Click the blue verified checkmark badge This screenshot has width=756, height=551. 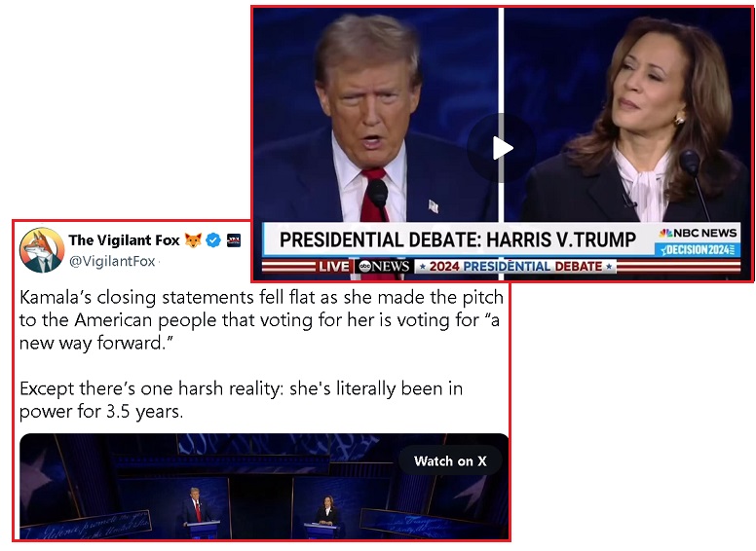pyautogui.click(x=213, y=239)
